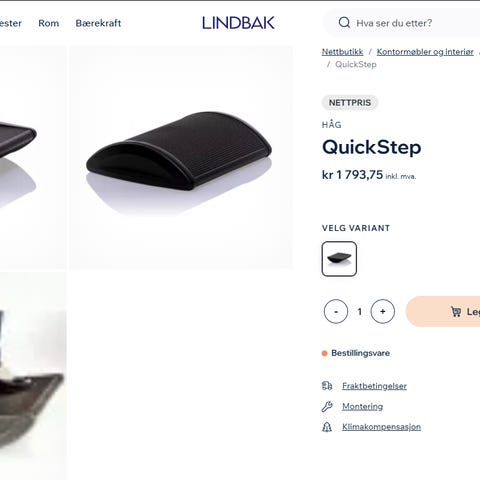Select the black QuickStep variant thumbnail
Viewport: 480px width, 480px height.
[339, 259]
